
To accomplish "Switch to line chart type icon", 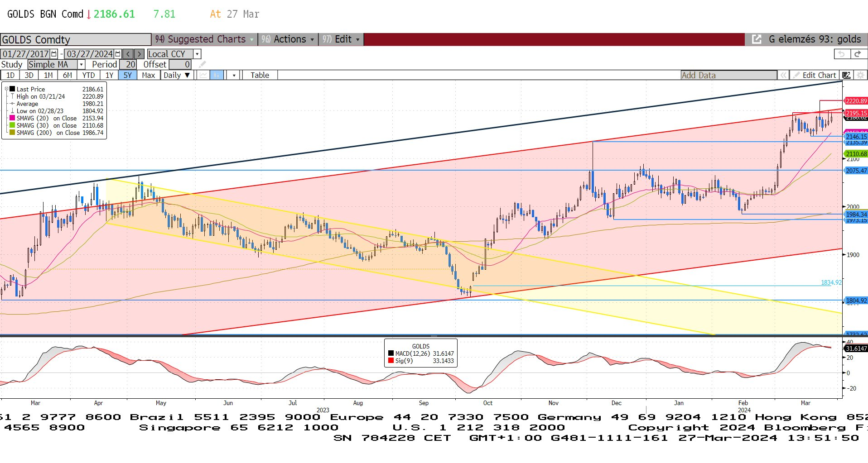I will coord(203,75).
